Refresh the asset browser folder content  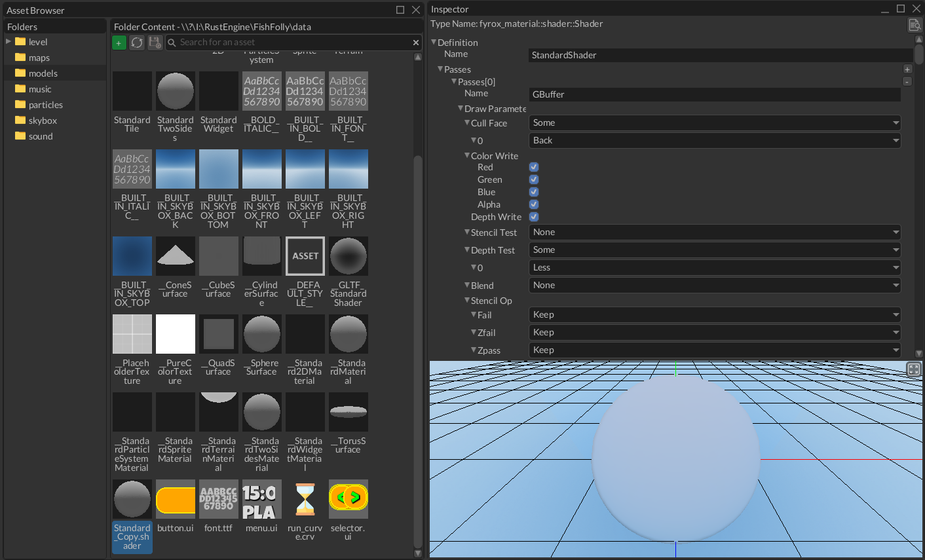pyautogui.click(x=137, y=42)
